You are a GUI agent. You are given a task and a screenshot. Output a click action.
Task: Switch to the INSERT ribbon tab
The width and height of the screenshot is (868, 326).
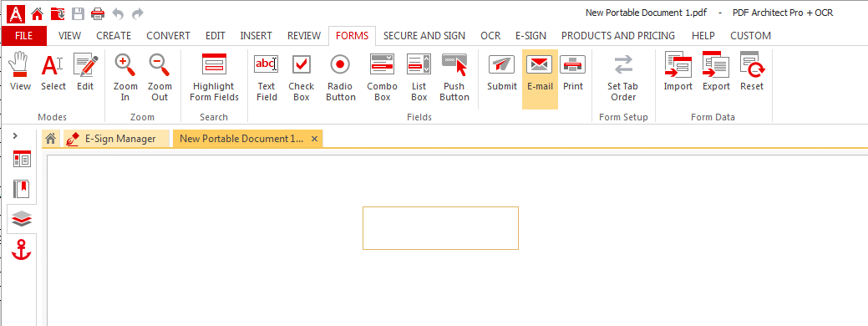click(256, 36)
